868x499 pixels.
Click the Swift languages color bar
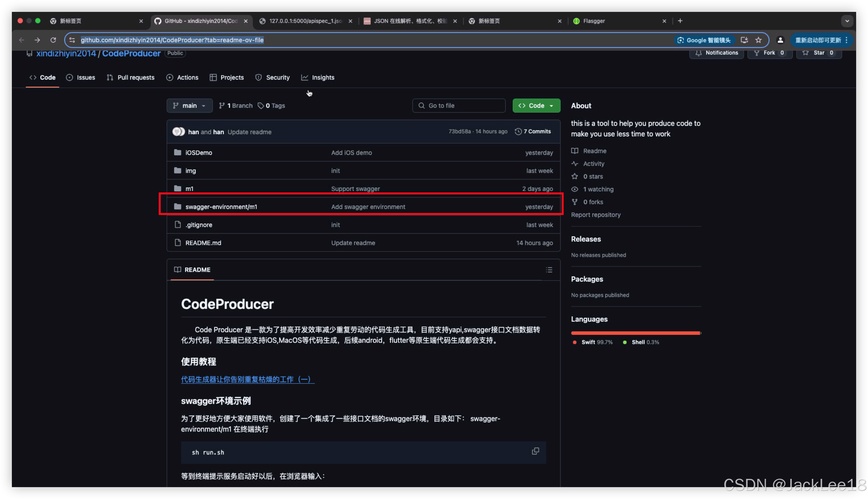pyautogui.click(x=635, y=333)
